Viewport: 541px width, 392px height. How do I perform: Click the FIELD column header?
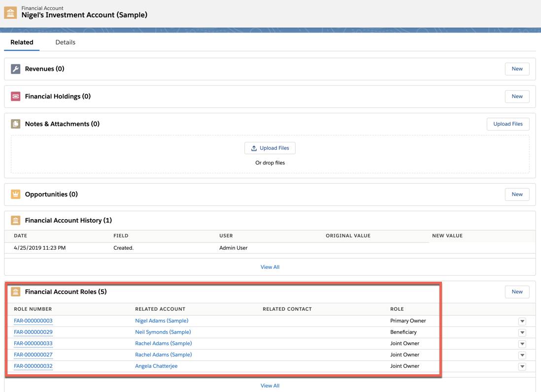121,236
